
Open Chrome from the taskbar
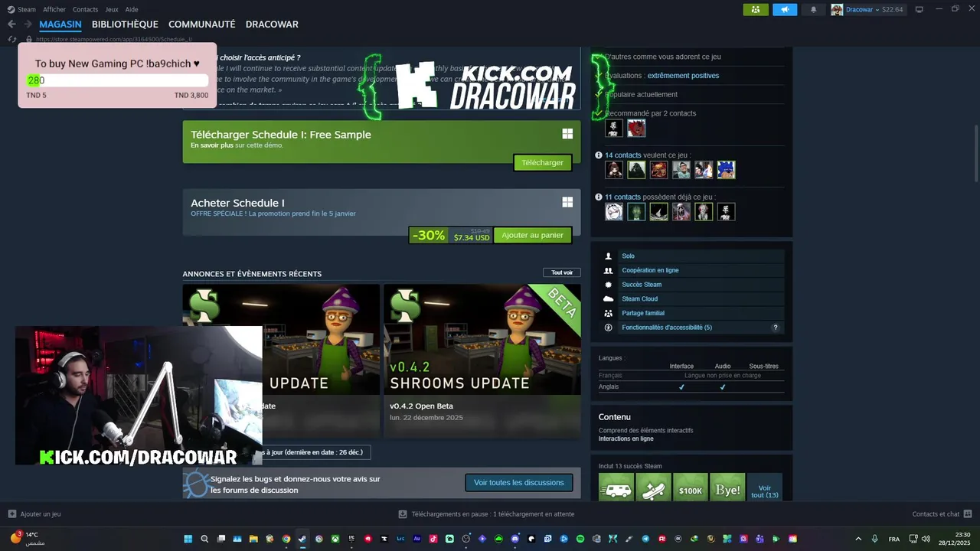pyautogui.click(x=286, y=539)
